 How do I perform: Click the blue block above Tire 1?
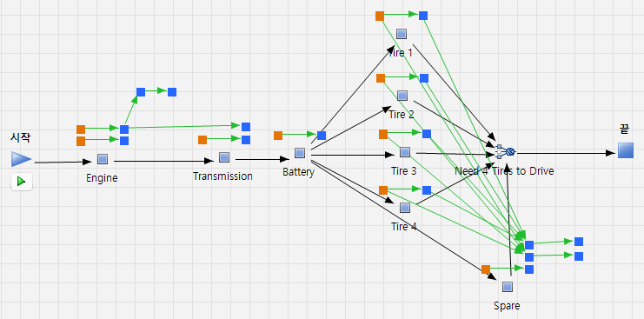coord(423,16)
